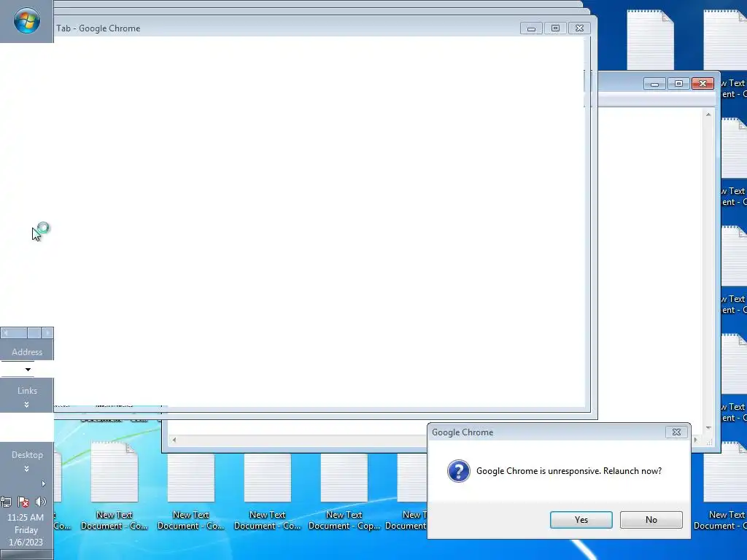Open the Windows Start orb
The height and width of the screenshot is (560, 747).
(x=27, y=21)
